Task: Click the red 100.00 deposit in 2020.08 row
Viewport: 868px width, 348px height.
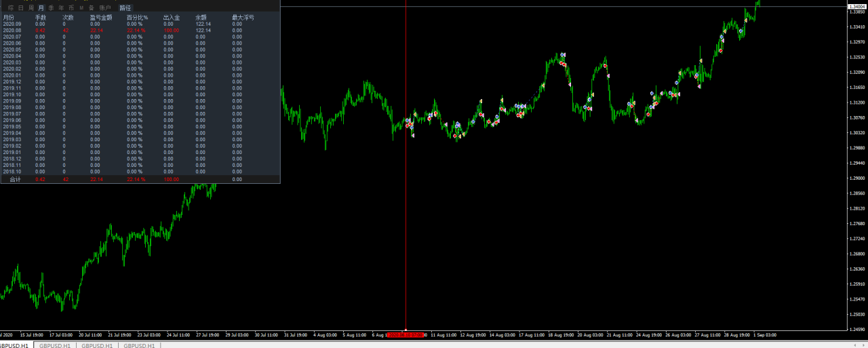Action: pyautogui.click(x=171, y=31)
